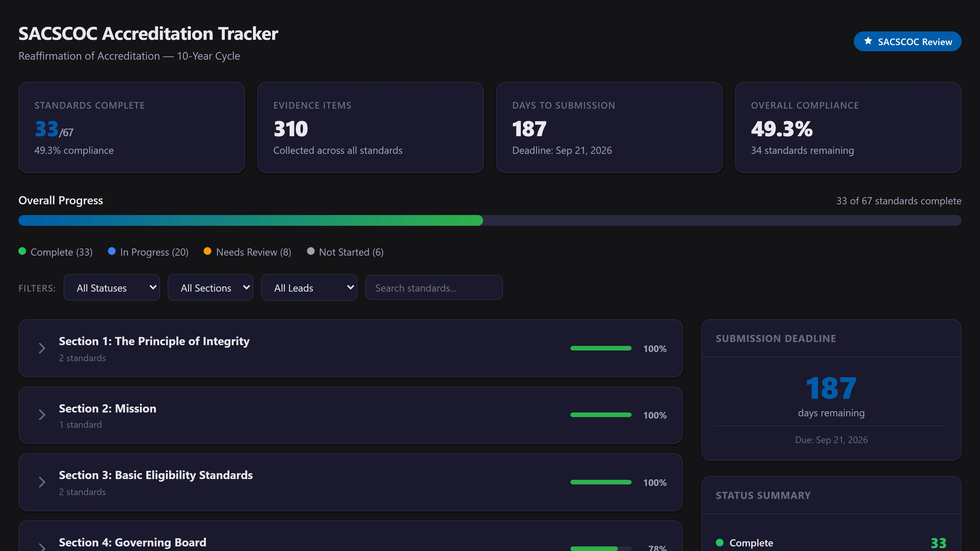This screenshot has width=980, height=551.
Task: Select the Standards Complete summary card
Action: (131, 127)
